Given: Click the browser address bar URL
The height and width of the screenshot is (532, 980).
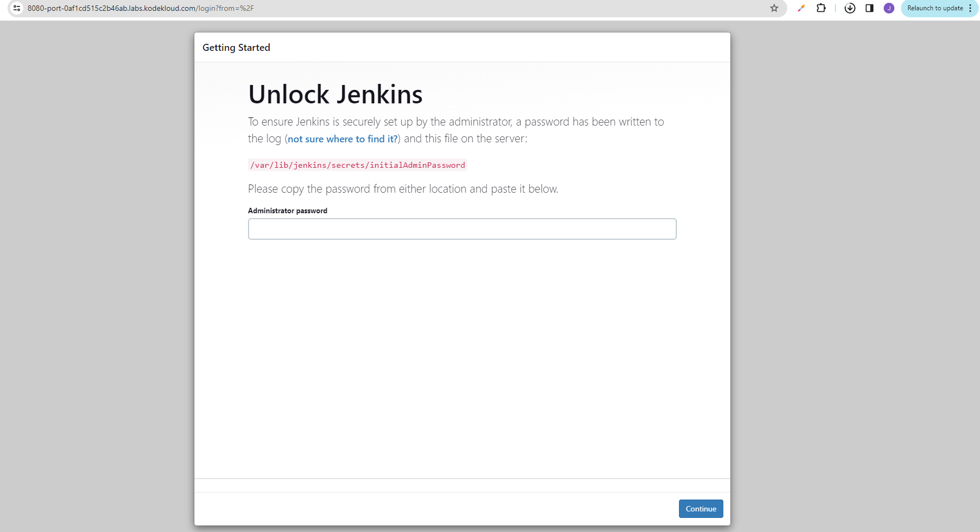Looking at the screenshot, I should pyautogui.click(x=141, y=8).
